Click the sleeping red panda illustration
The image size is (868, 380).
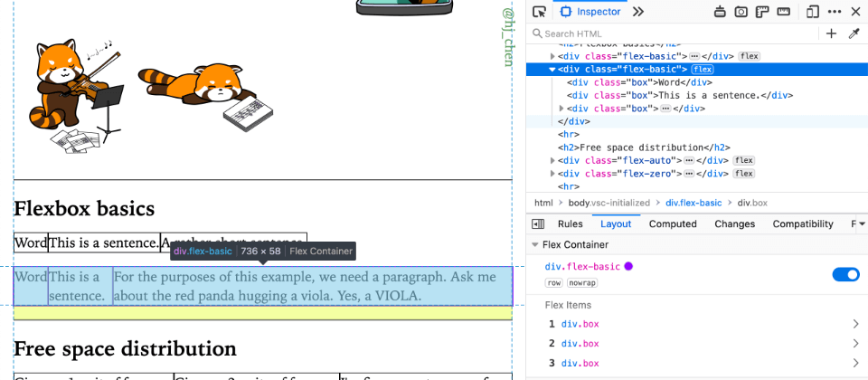tap(205, 97)
